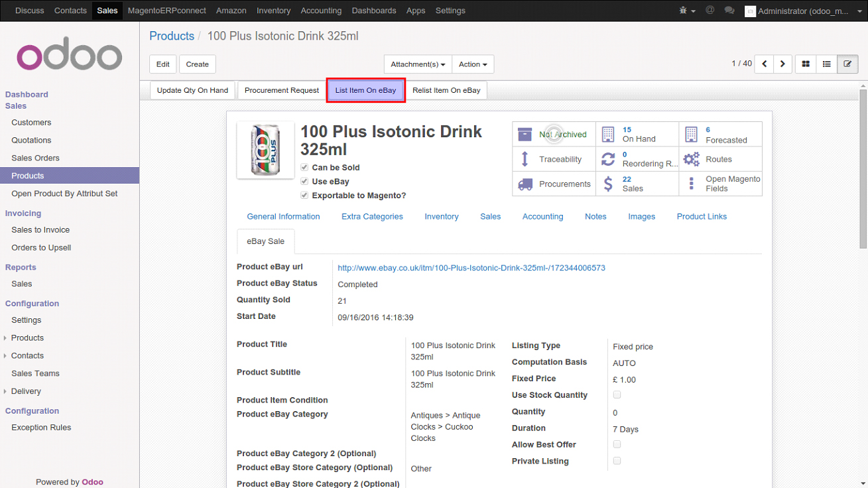Open Dashboards top menu
The height and width of the screenshot is (488, 868).
pos(374,11)
